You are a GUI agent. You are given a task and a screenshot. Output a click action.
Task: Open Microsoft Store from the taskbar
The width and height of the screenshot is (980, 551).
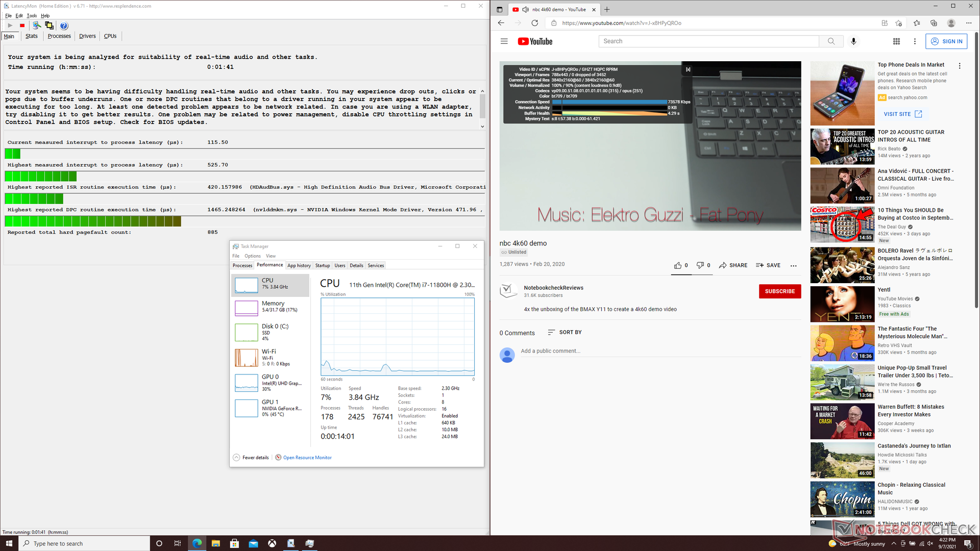coord(234,543)
